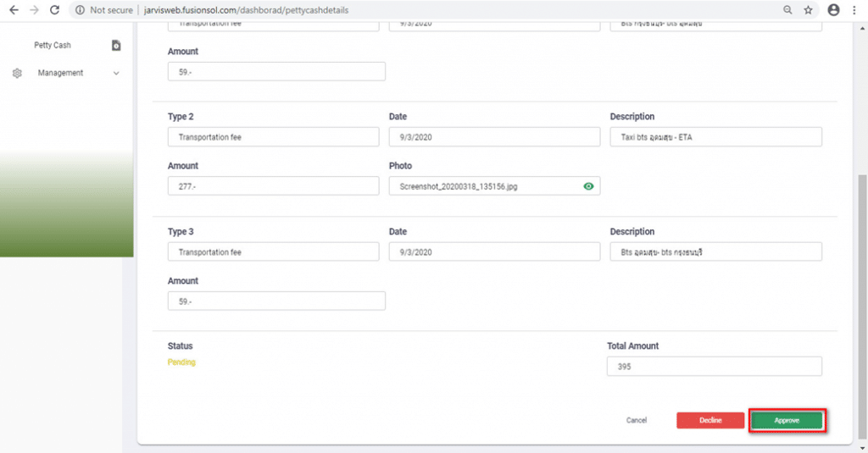Click the Total Amount field
Image resolution: width=868 pixels, height=453 pixels.
714,367
